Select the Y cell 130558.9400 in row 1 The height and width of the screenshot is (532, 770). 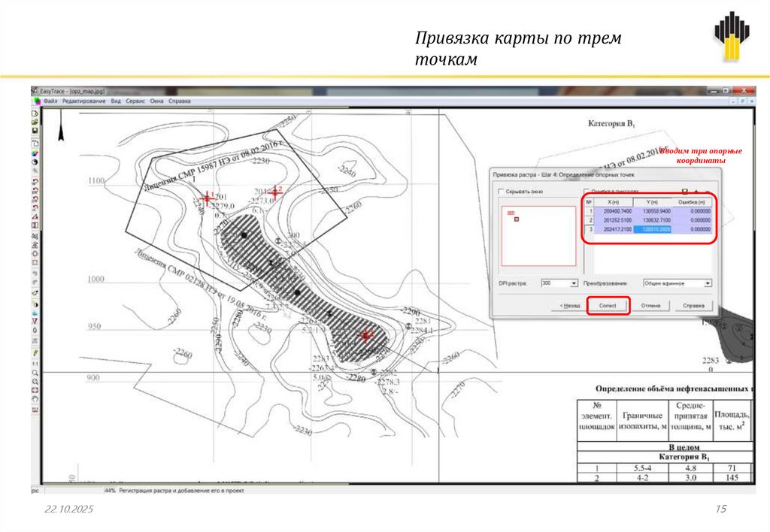[x=653, y=211]
